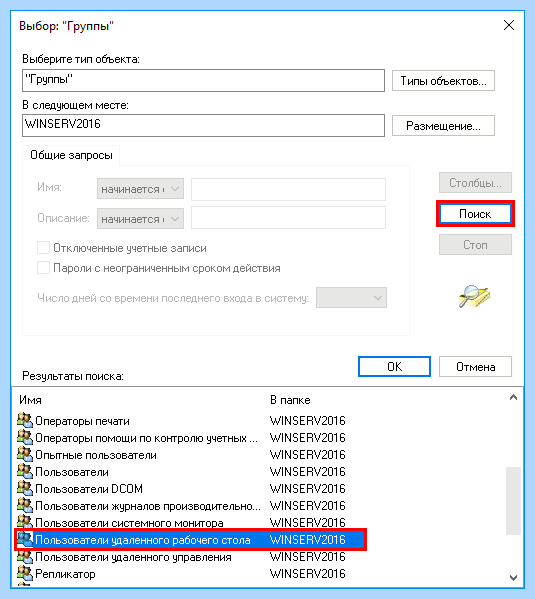Click the В папке column header

[x=290, y=400]
